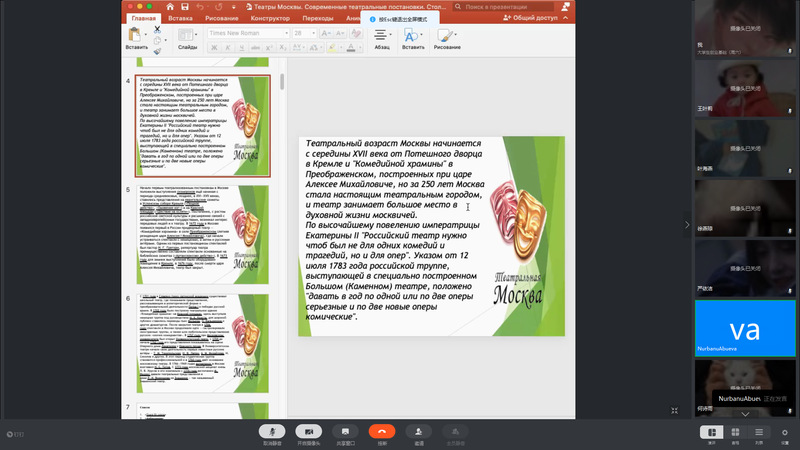The height and width of the screenshot is (450, 800).
Task: Decrease the font size with A- icon
Action: (x=340, y=33)
